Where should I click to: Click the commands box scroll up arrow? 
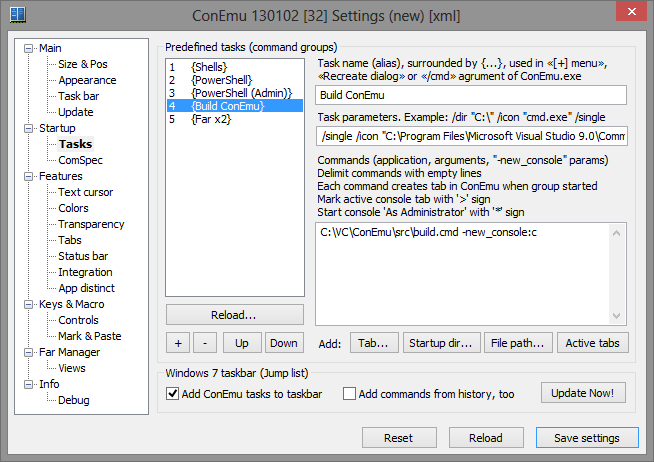point(616,233)
